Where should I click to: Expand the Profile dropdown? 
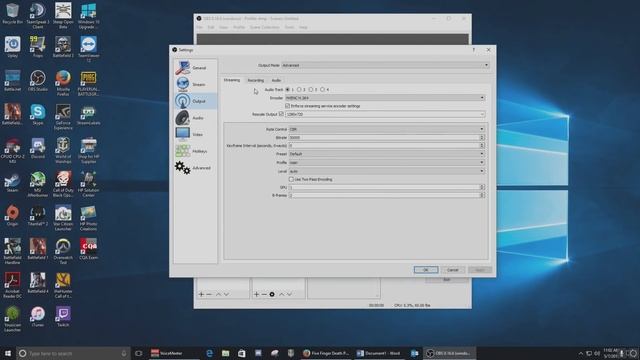click(387, 162)
